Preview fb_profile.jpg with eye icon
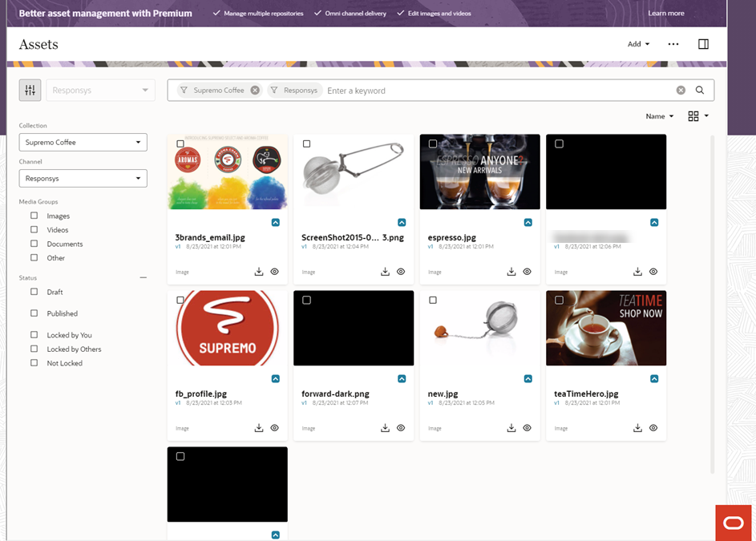Screen dimensions: 756x541 tap(274, 428)
